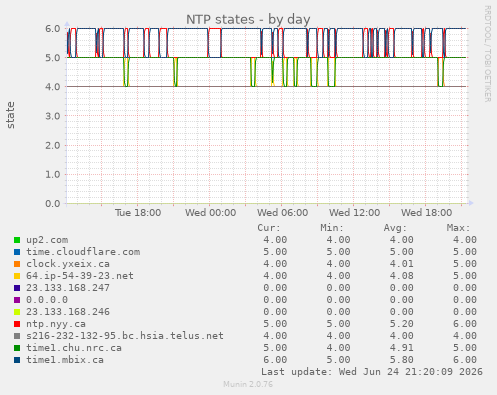Click the 'clock.yxeix.ca' legend label
497x395 pixels.
tap(68, 264)
